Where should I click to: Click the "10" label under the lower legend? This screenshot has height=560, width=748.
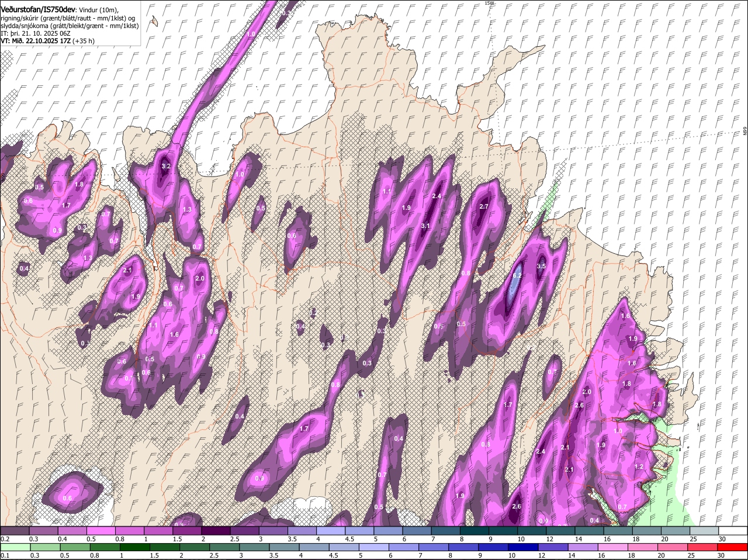[511, 555]
